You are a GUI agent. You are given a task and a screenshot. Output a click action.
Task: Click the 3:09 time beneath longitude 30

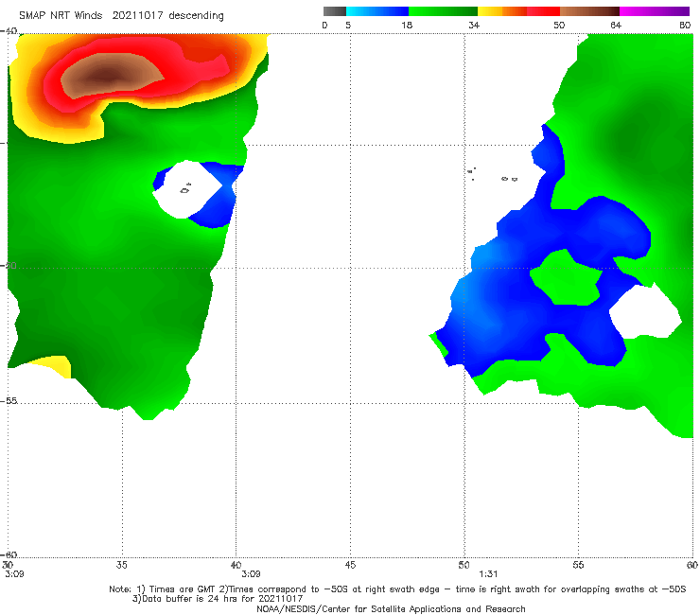pos(14,574)
